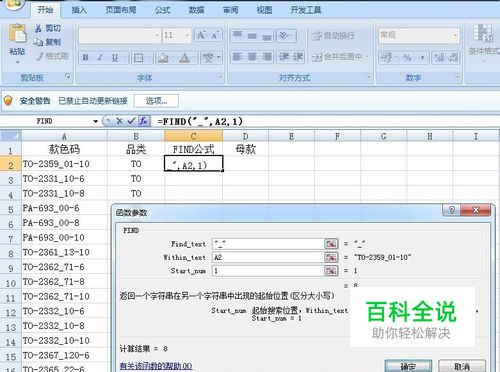Open the help link for this function

click(x=156, y=366)
